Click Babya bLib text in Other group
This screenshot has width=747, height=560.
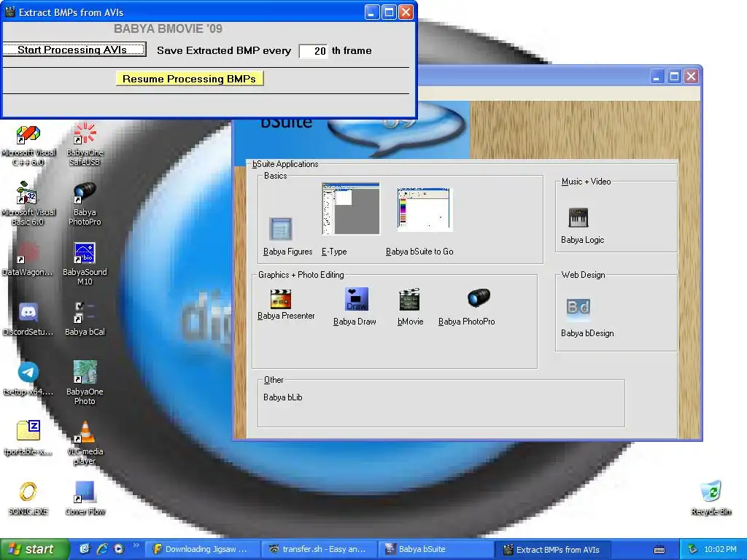click(x=282, y=397)
